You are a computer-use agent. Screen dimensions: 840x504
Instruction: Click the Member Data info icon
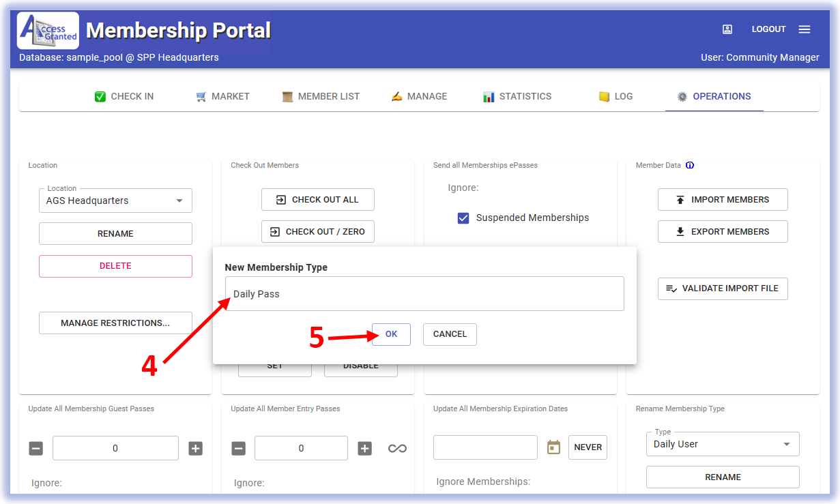[x=690, y=165]
